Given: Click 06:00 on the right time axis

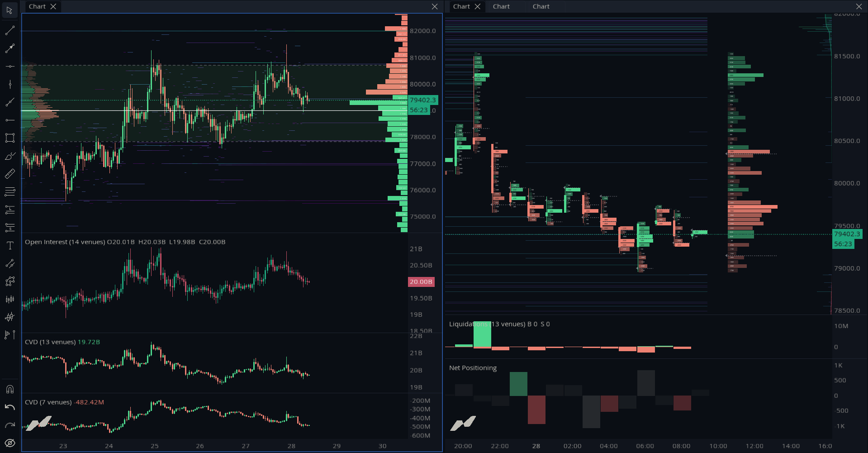Looking at the screenshot, I should [645, 446].
